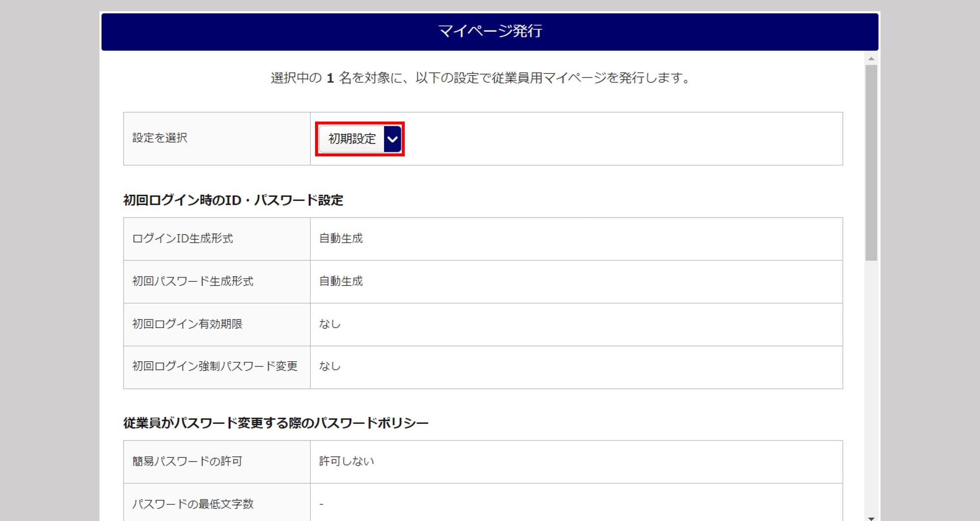Click the 設定を選択 label cell
The image size is (980, 521).
click(x=160, y=138)
